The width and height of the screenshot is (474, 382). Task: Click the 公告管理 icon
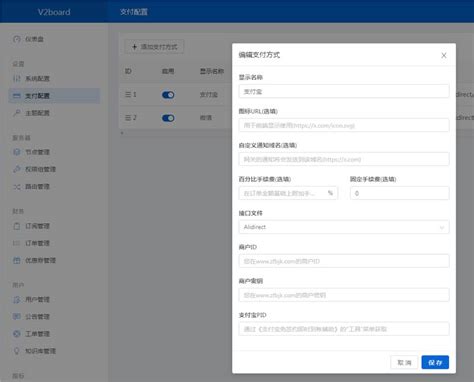click(17, 316)
